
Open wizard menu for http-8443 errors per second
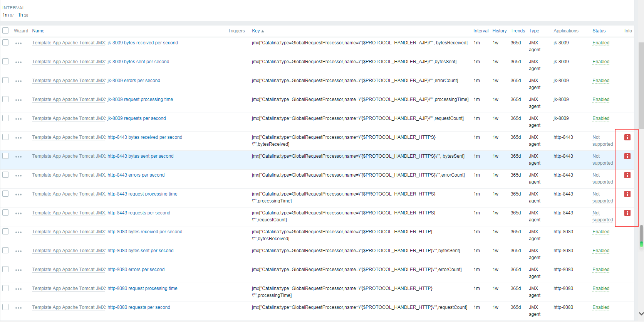tap(18, 175)
